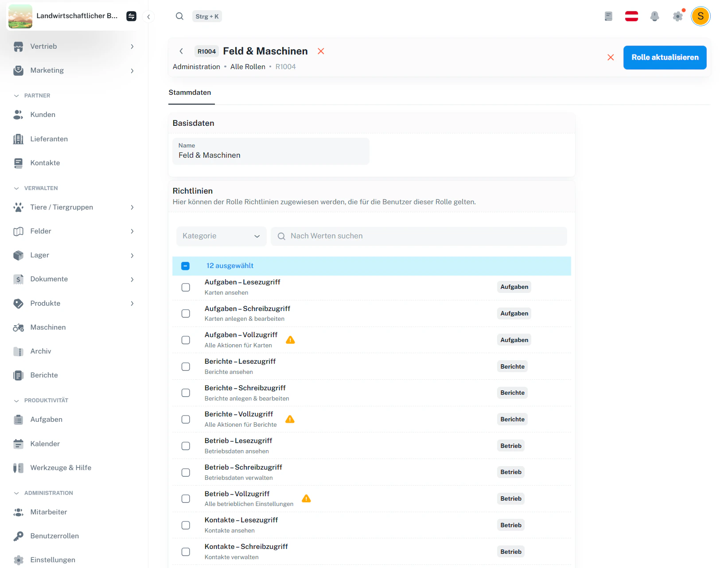Check Berichte – Lesezugriff policy
Viewport: 728px width, 568px height.
[186, 366]
